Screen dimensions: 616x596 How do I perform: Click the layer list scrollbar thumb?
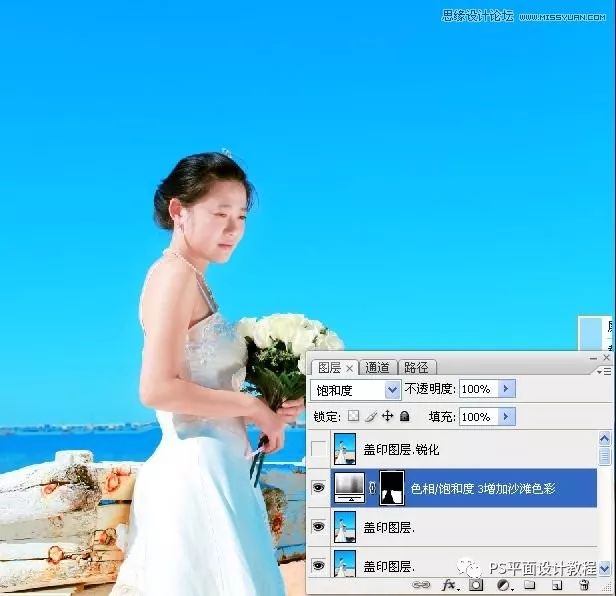tap(604, 456)
